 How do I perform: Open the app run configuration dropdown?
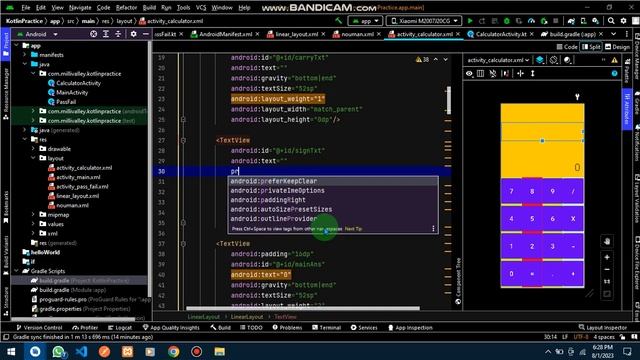(x=365, y=21)
